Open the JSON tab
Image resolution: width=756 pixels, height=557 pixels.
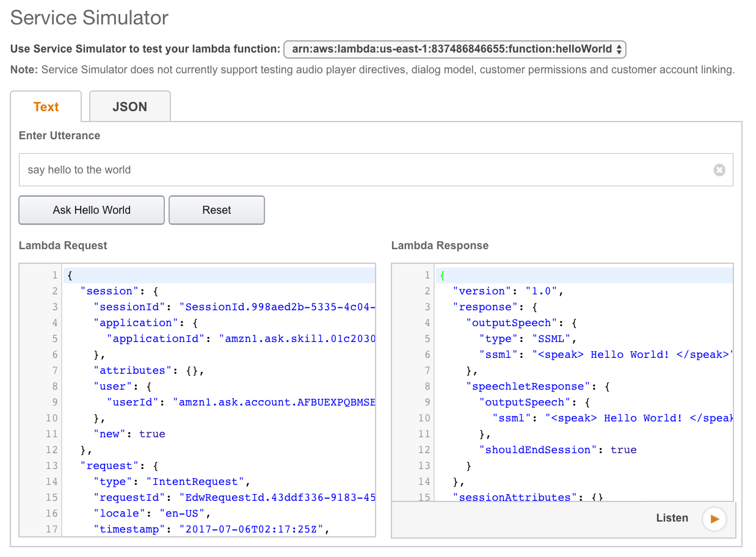129,107
